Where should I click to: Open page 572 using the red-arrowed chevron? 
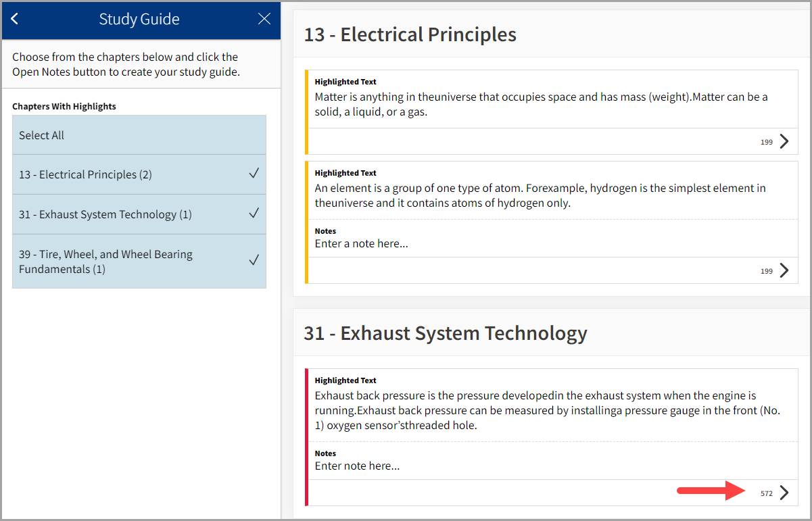(784, 493)
